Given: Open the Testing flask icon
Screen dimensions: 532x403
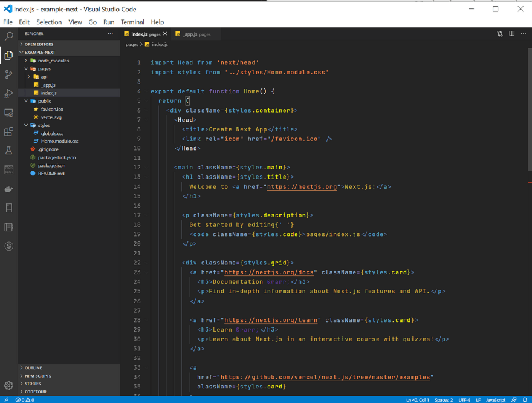Looking at the screenshot, I should [x=9, y=151].
